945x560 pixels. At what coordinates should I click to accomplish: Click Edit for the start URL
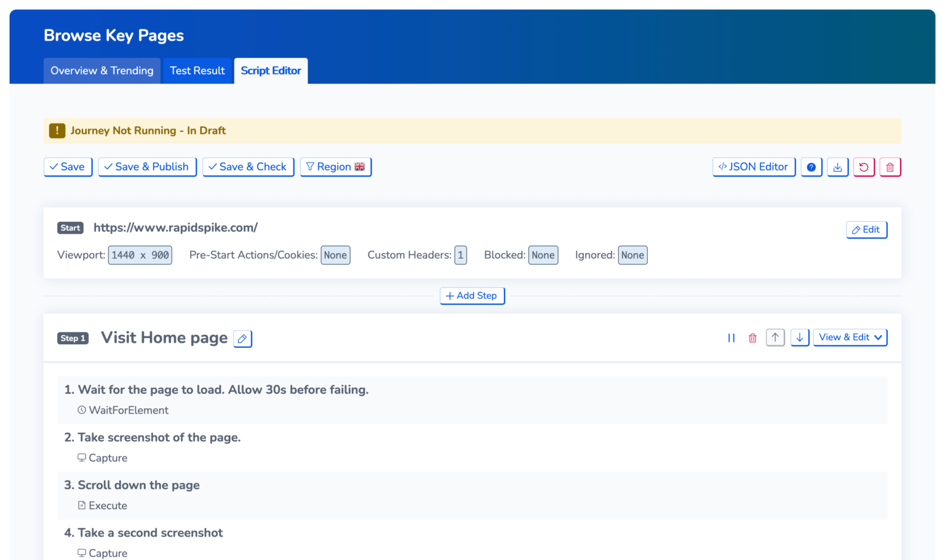pyautogui.click(x=866, y=230)
